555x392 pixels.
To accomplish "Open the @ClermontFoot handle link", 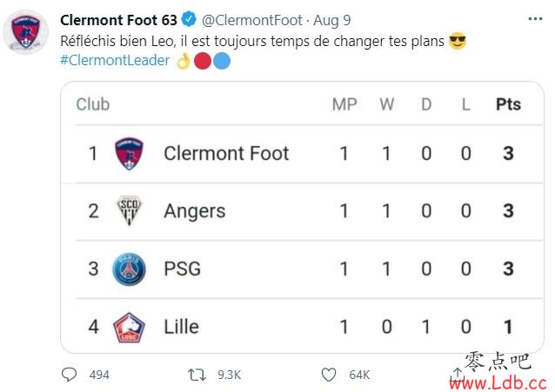I will tap(252, 20).
